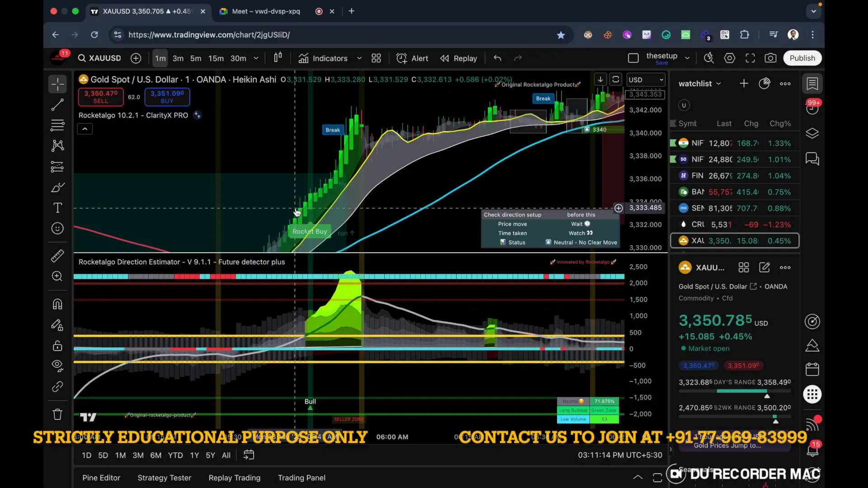Image resolution: width=868 pixels, height=488 pixels.
Task: Select the CRU row in watchlist
Action: tap(735, 225)
